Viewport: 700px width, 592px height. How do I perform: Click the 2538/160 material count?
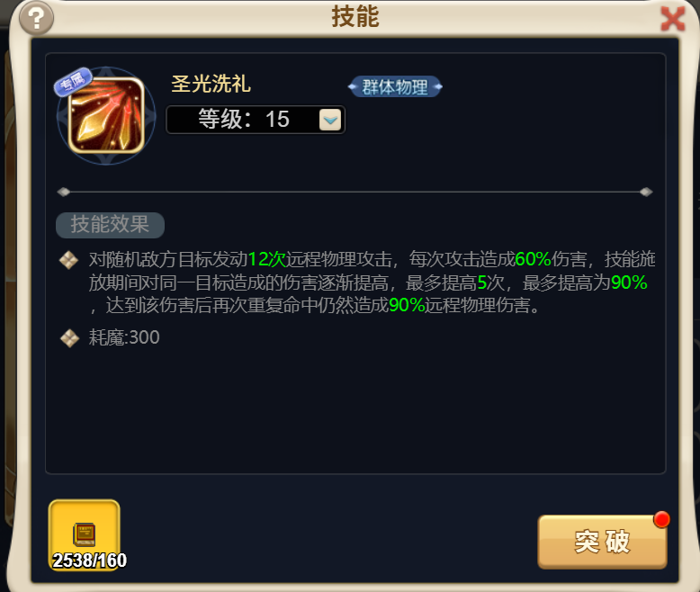[x=89, y=561]
